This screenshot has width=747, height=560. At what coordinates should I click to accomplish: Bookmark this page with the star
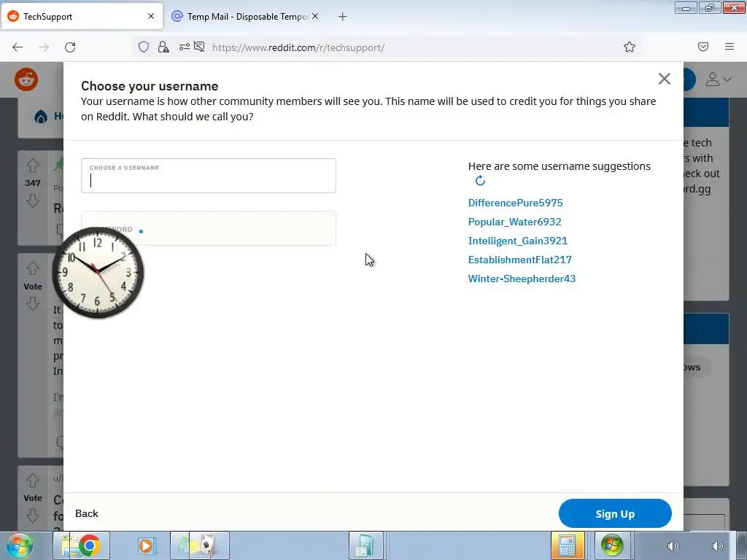coord(630,47)
